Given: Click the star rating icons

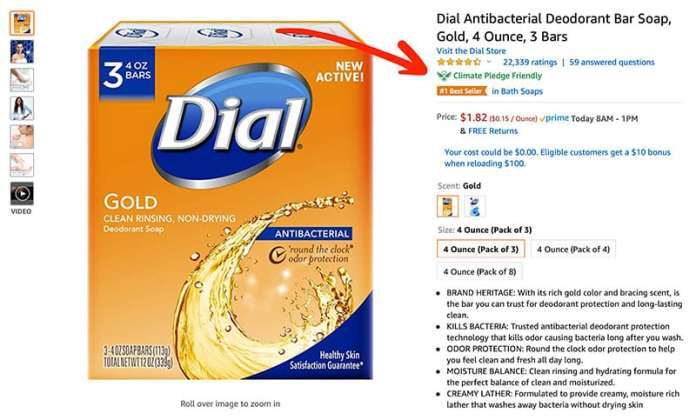Looking at the screenshot, I should tap(459, 62).
